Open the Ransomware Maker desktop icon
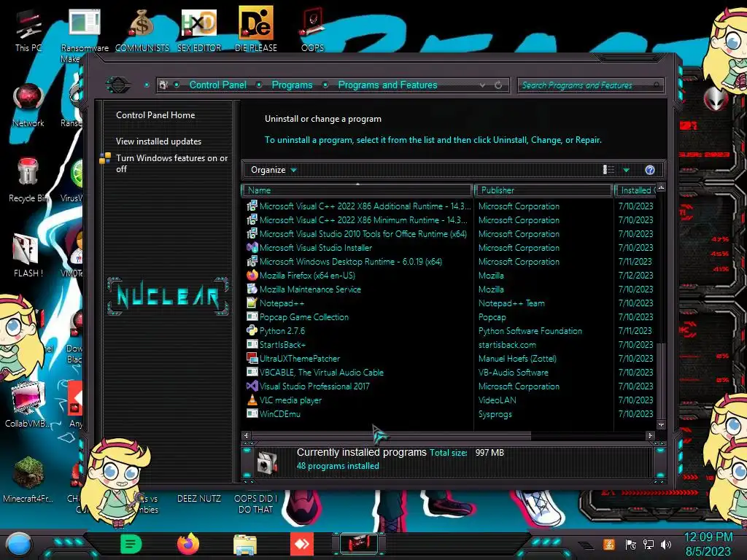 tap(85, 34)
